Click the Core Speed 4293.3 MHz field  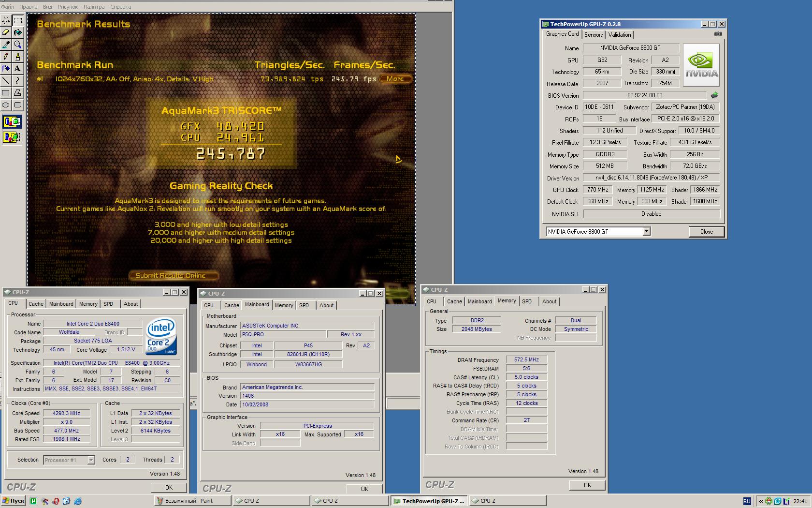pyautogui.click(x=66, y=413)
